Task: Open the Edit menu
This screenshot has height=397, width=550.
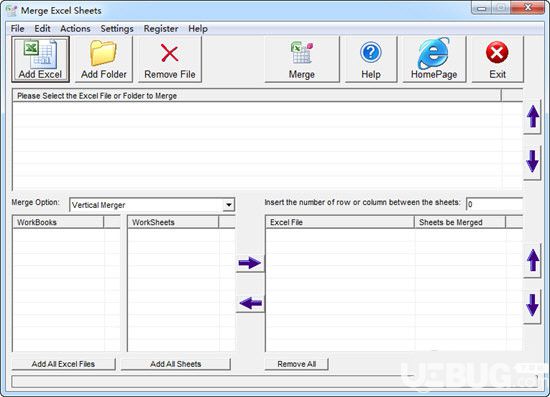Action: 42,28
